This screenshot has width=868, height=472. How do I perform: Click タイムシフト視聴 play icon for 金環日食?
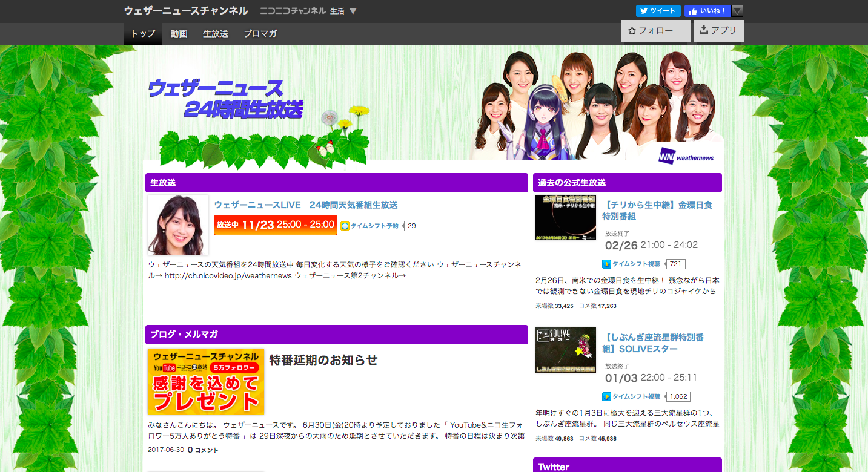tap(606, 264)
